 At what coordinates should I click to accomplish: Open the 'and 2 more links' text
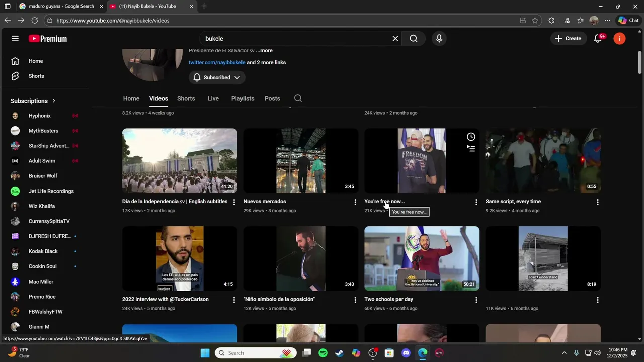pyautogui.click(x=267, y=62)
